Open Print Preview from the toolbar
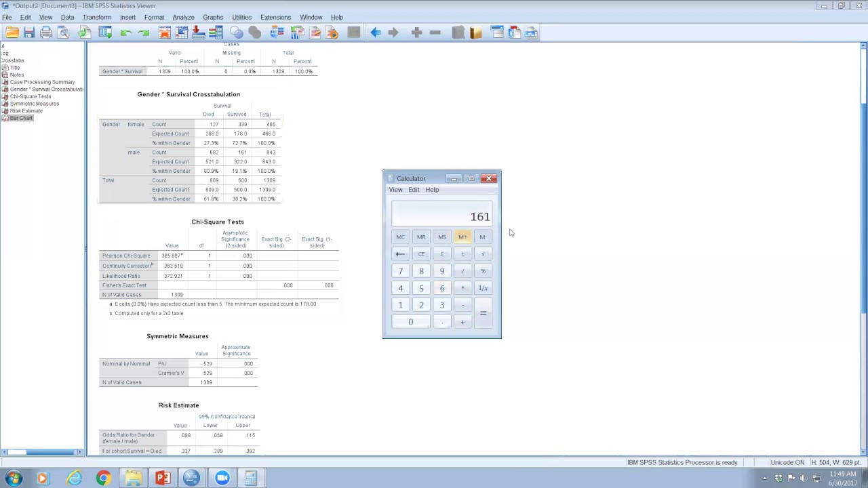The height and width of the screenshot is (488, 868). [63, 32]
